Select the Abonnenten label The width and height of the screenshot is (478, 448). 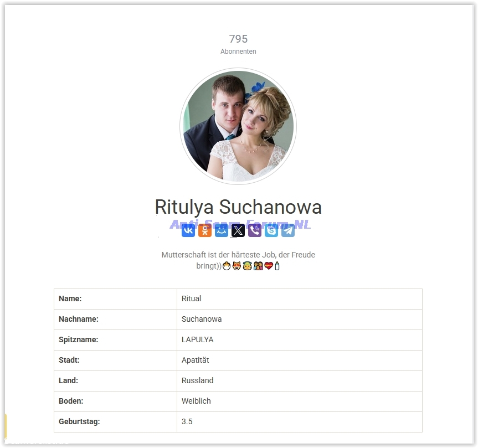click(238, 52)
